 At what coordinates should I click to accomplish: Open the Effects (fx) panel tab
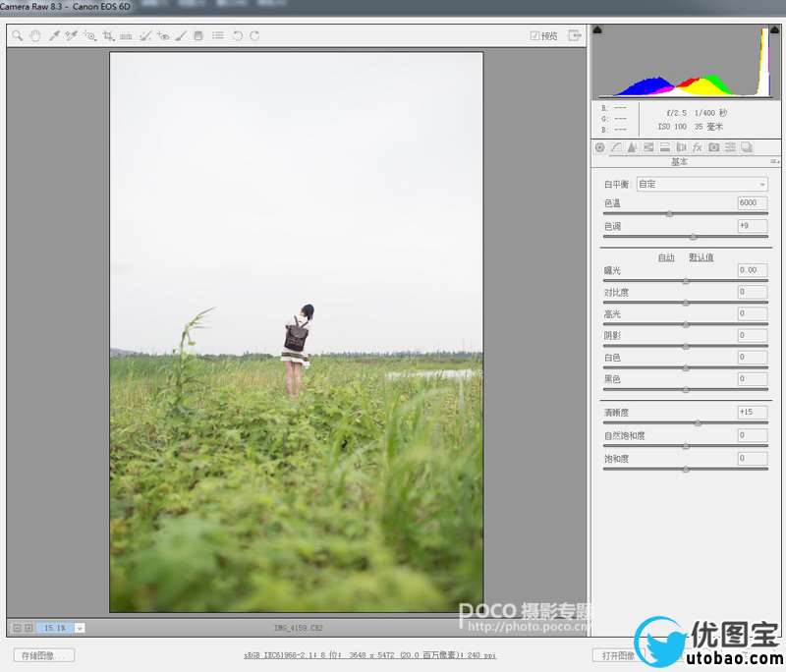698,147
